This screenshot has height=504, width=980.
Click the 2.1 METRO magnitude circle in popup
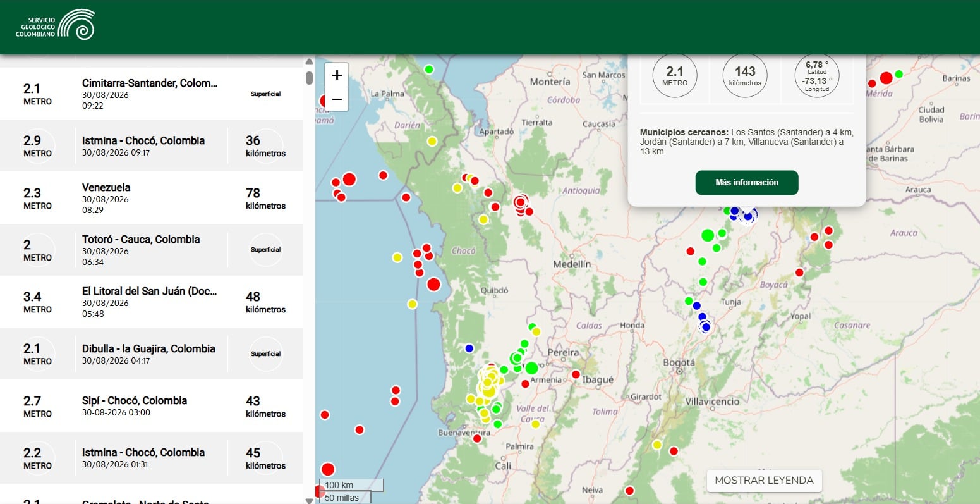pos(675,75)
